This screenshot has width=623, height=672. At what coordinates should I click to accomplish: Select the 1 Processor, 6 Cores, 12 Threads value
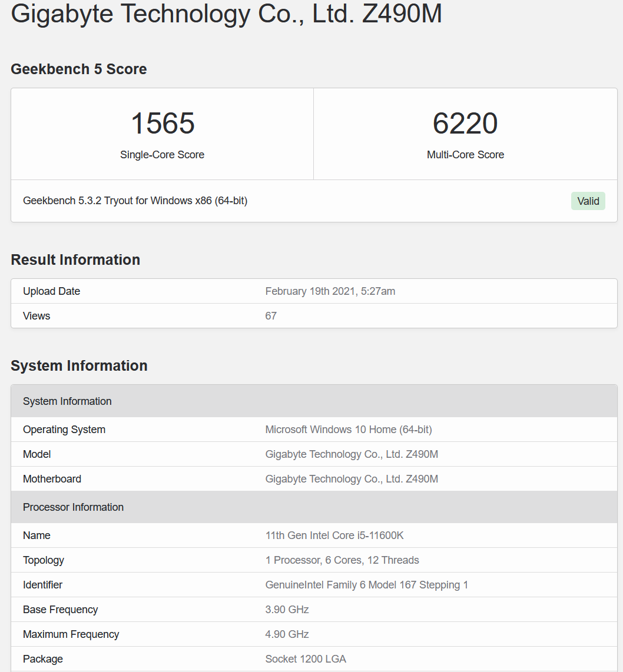(x=342, y=560)
